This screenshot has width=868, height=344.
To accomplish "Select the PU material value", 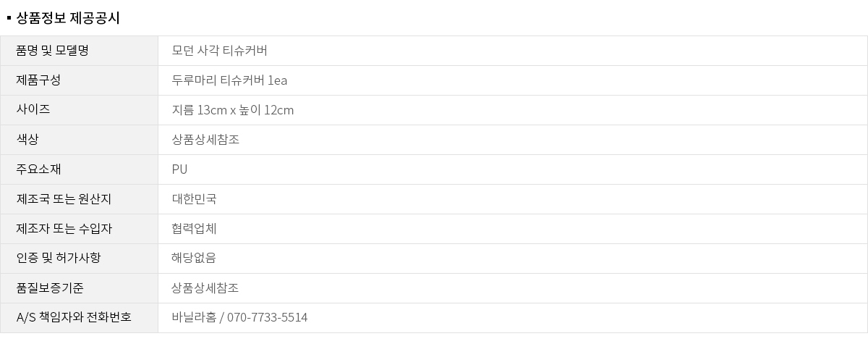I will pyautogui.click(x=179, y=169).
